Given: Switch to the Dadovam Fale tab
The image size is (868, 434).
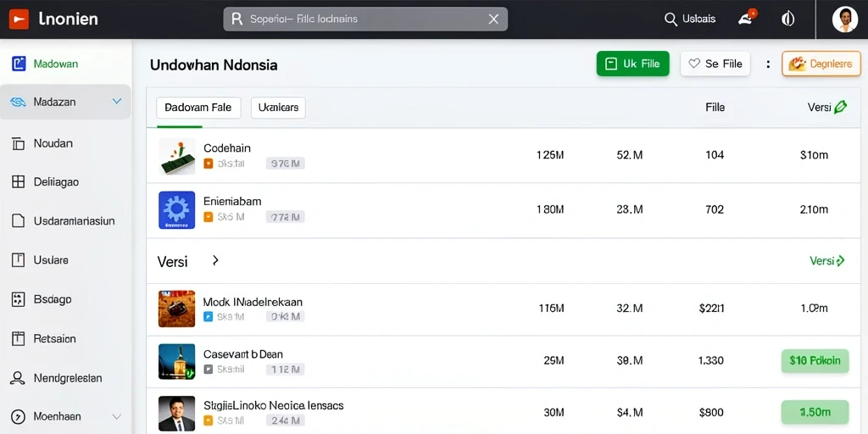Looking at the screenshot, I should pos(198,108).
